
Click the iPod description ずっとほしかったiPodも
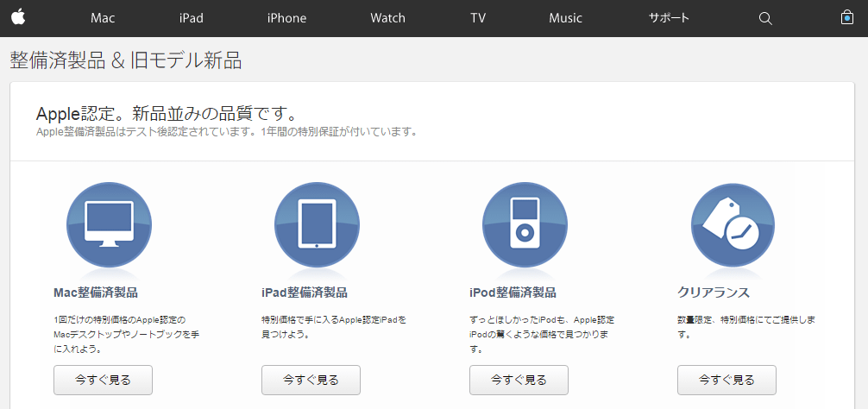point(541,335)
